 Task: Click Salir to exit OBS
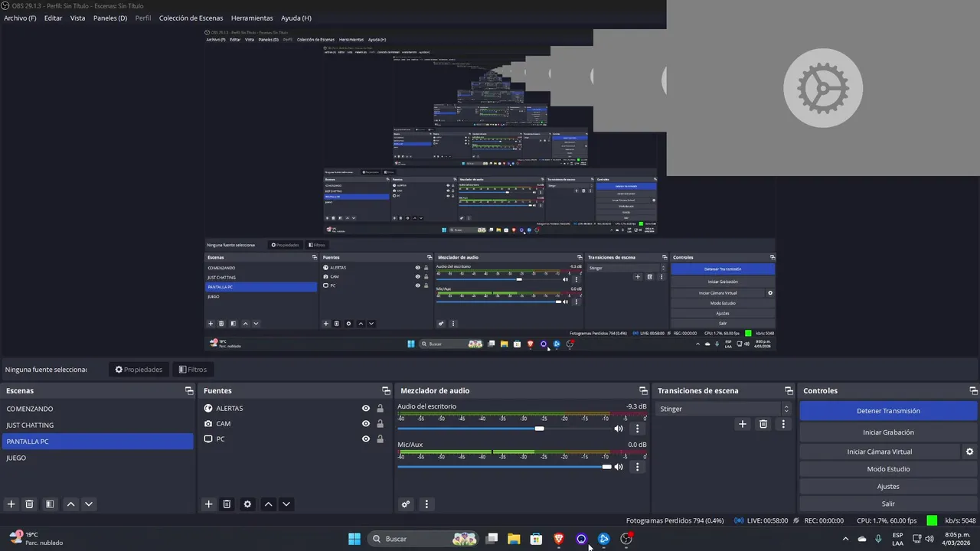(888, 504)
